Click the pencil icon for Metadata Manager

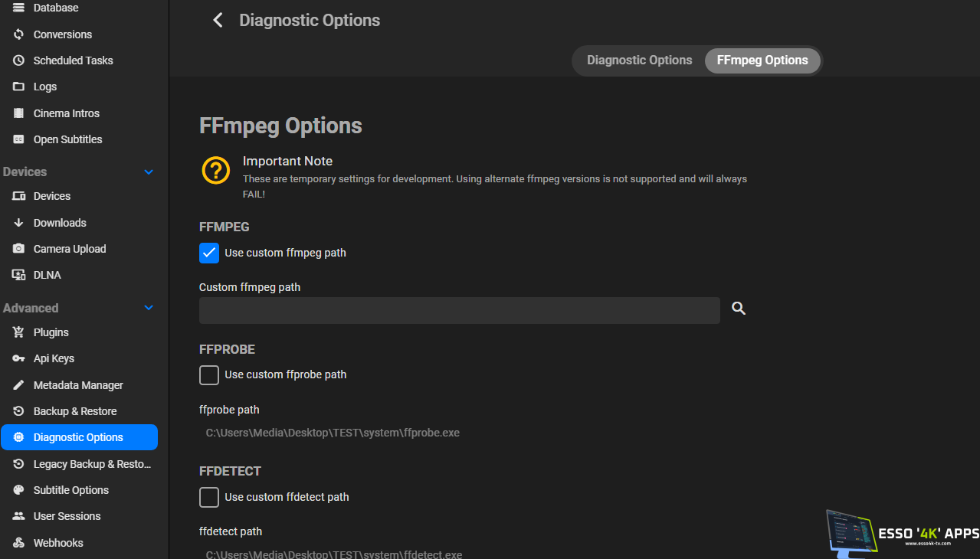click(19, 385)
